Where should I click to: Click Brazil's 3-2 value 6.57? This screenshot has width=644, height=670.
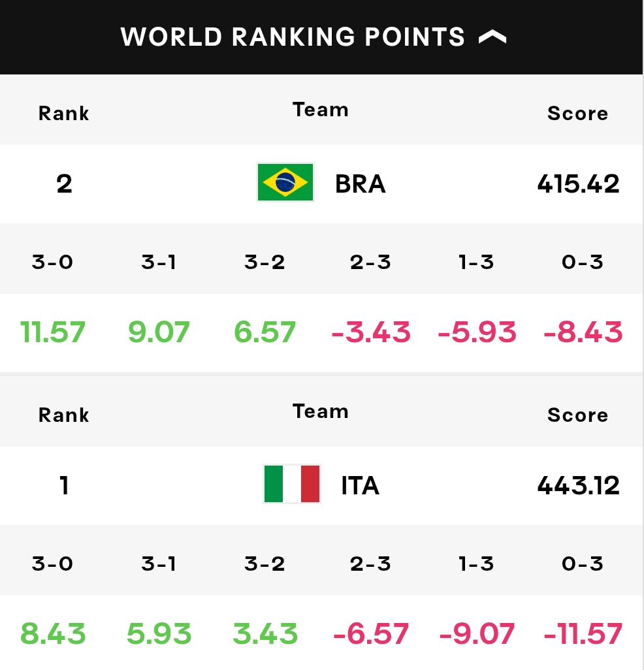[265, 332]
